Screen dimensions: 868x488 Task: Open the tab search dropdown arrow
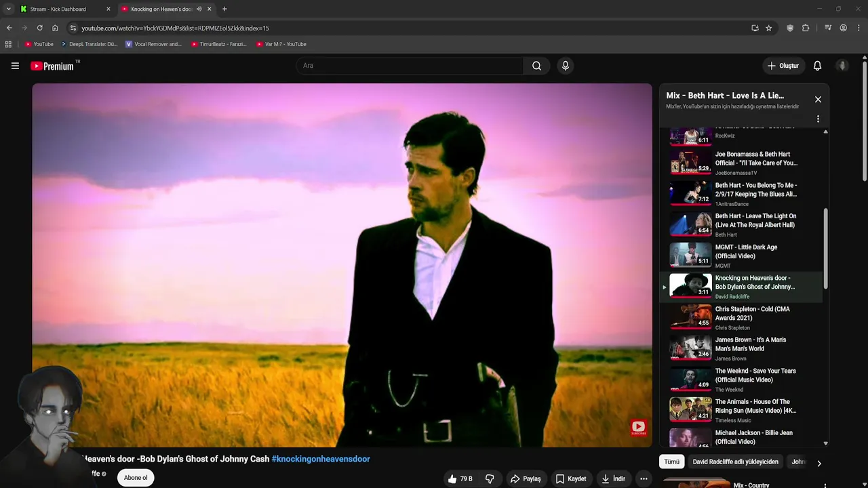[x=8, y=9]
